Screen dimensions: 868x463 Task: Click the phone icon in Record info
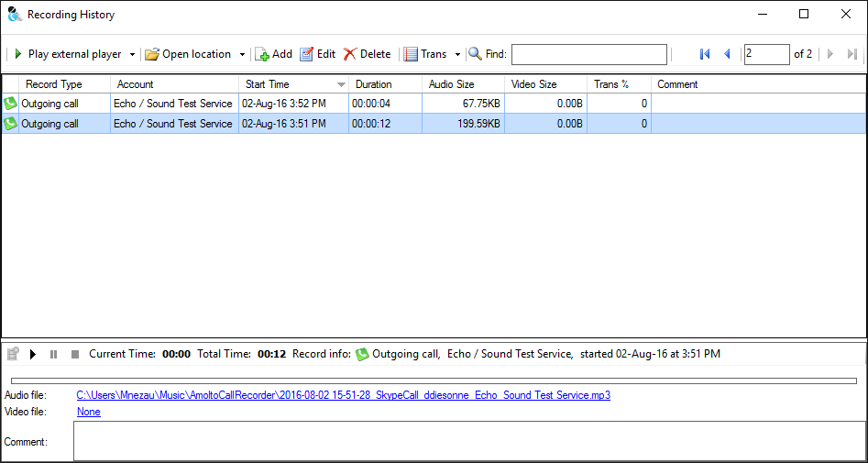[x=362, y=354]
